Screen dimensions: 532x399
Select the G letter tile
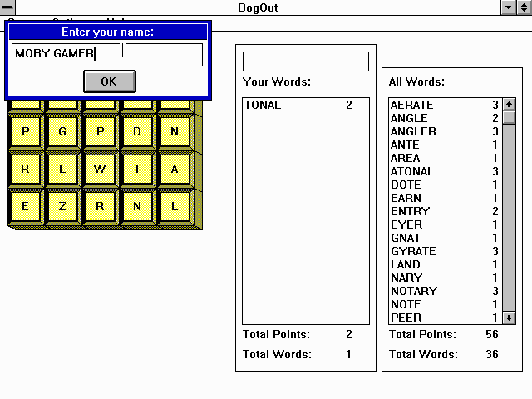pyautogui.click(x=62, y=131)
